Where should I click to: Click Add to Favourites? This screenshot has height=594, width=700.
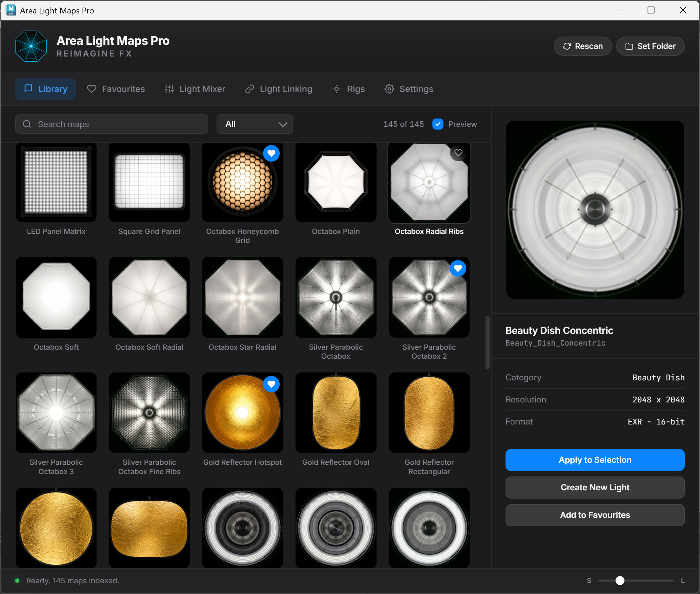pos(595,515)
